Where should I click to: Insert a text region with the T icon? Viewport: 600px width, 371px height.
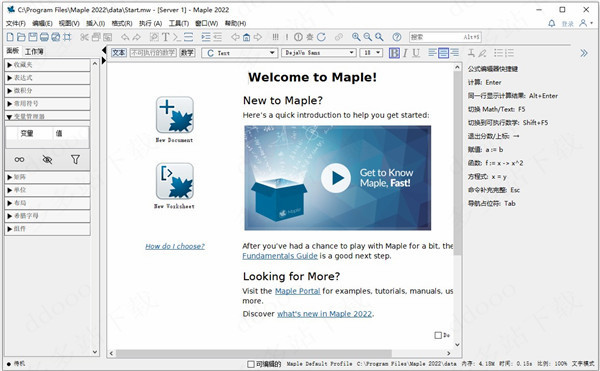[x=166, y=37]
